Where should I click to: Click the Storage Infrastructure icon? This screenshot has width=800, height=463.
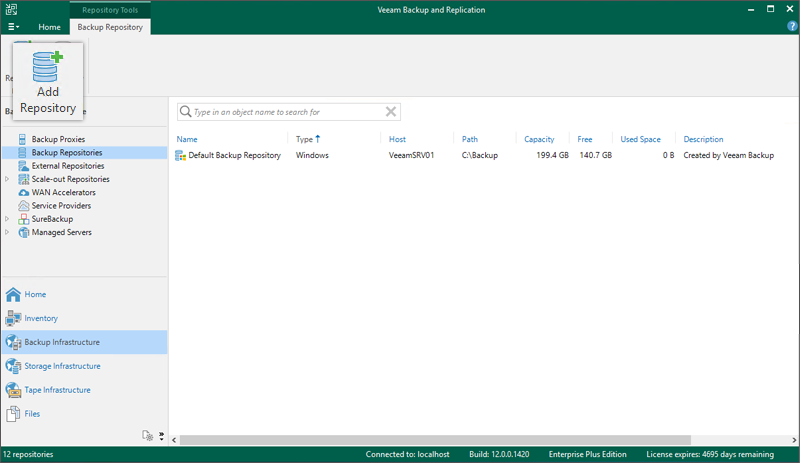pyautogui.click(x=13, y=366)
